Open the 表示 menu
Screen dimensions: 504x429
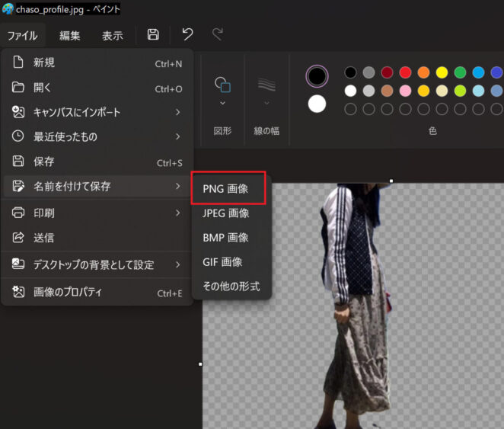tap(113, 35)
